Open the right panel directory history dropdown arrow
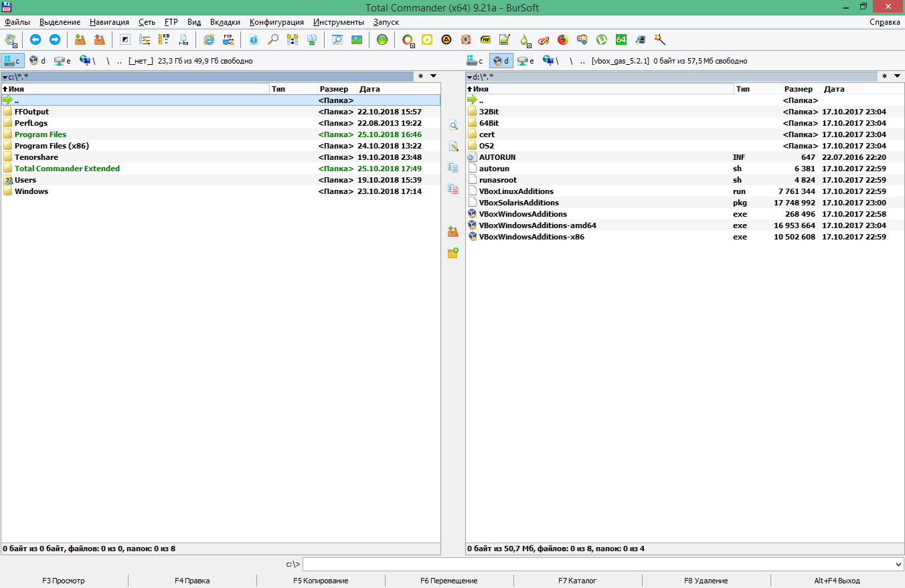 coord(897,76)
